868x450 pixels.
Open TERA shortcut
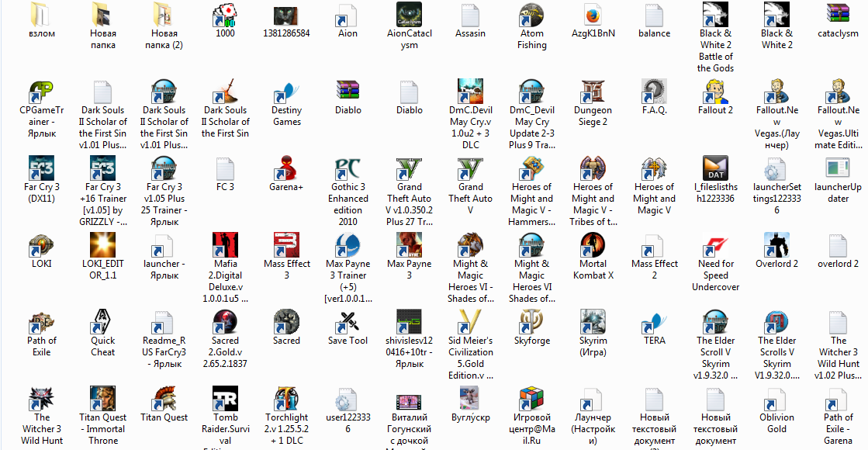(655, 322)
